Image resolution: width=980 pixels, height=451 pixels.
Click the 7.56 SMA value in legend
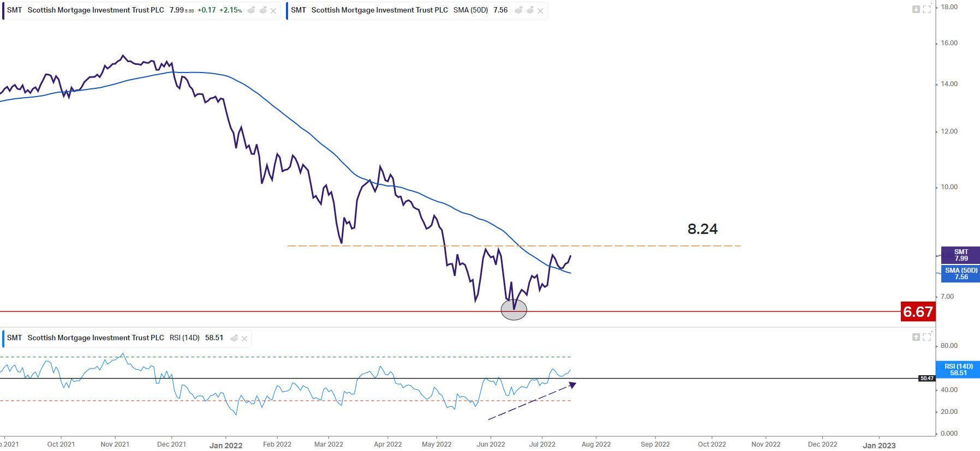click(500, 10)
